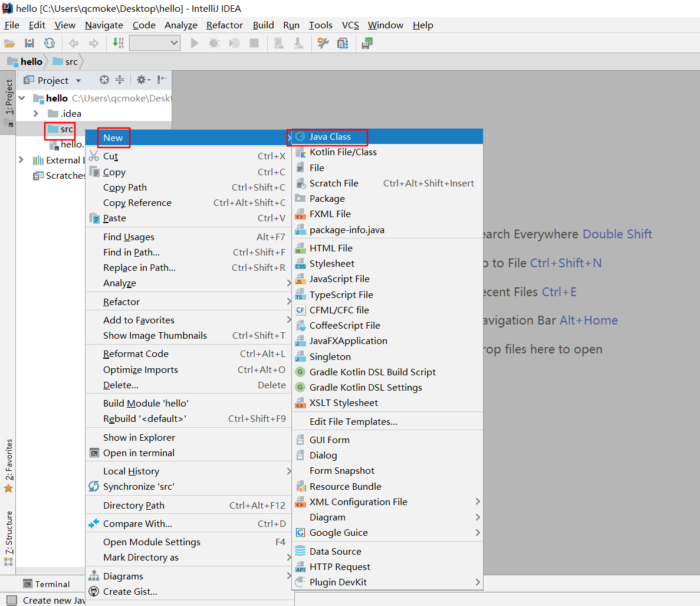
Task: Open the File menu in the menu bar
Action: click(x=12, y=25)
